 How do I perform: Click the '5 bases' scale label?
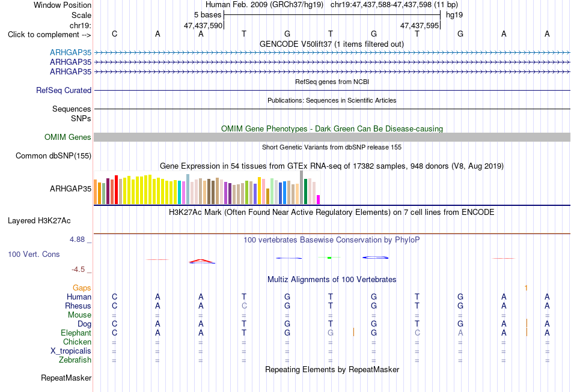point(207,15)
